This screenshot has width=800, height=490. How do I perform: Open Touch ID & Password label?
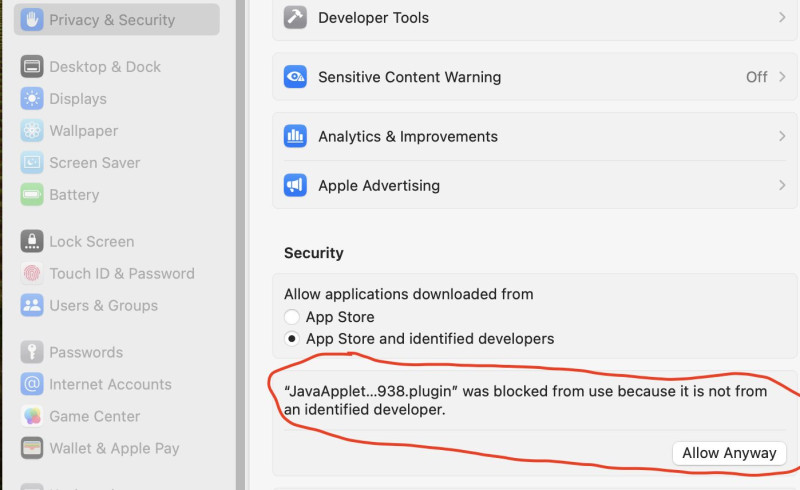click(x=122, y=274)
